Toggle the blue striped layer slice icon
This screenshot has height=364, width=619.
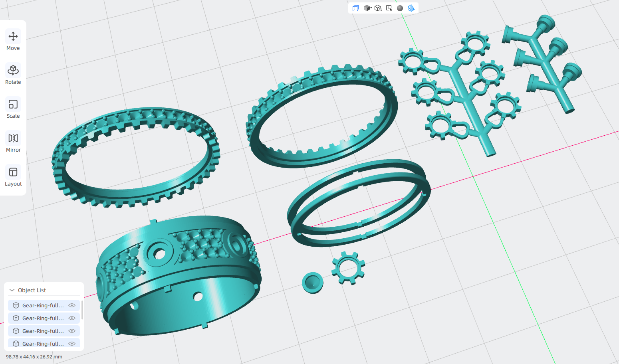tap(411, 8)
